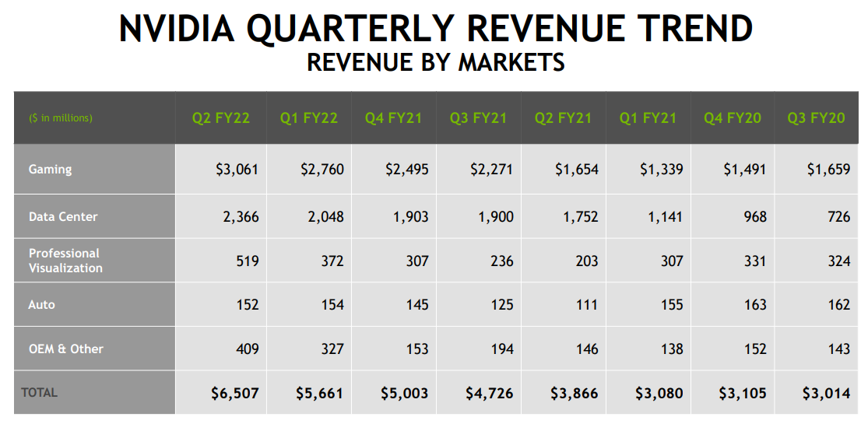The width and height of the screenshot is (868, 424).
Task: Click the OEM & Other row label
Action: tap(66, 349)
